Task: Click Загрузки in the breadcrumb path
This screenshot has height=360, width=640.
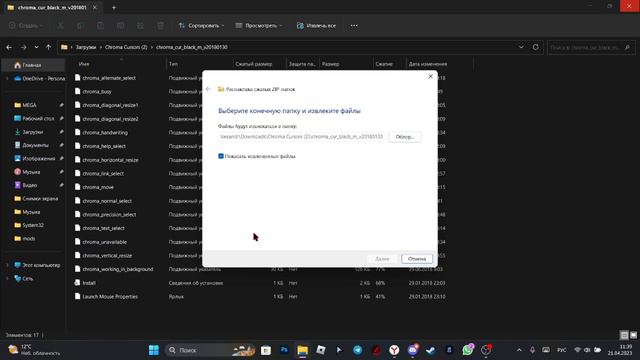Action: click(86, 47)
